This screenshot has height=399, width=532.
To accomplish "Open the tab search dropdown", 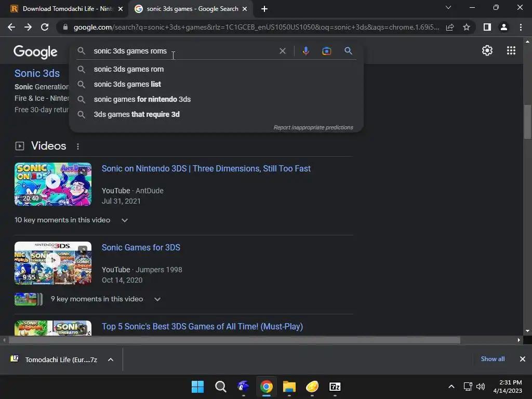I will (448, 7).
